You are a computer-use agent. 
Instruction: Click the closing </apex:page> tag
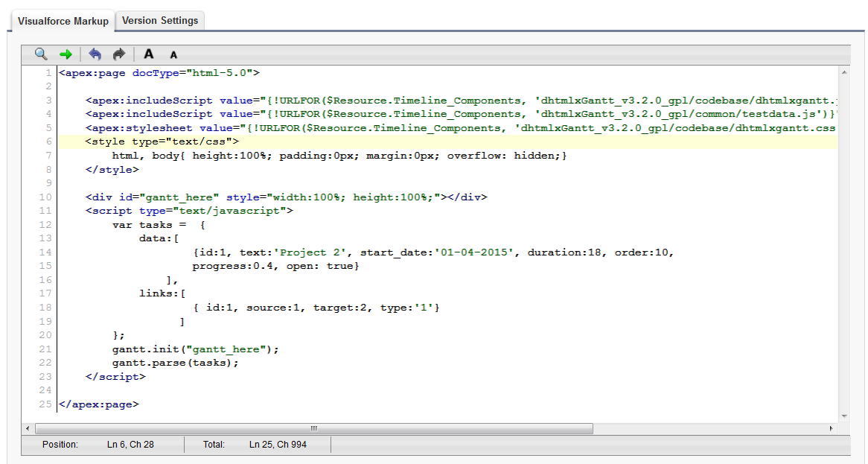tap(99, 404)
